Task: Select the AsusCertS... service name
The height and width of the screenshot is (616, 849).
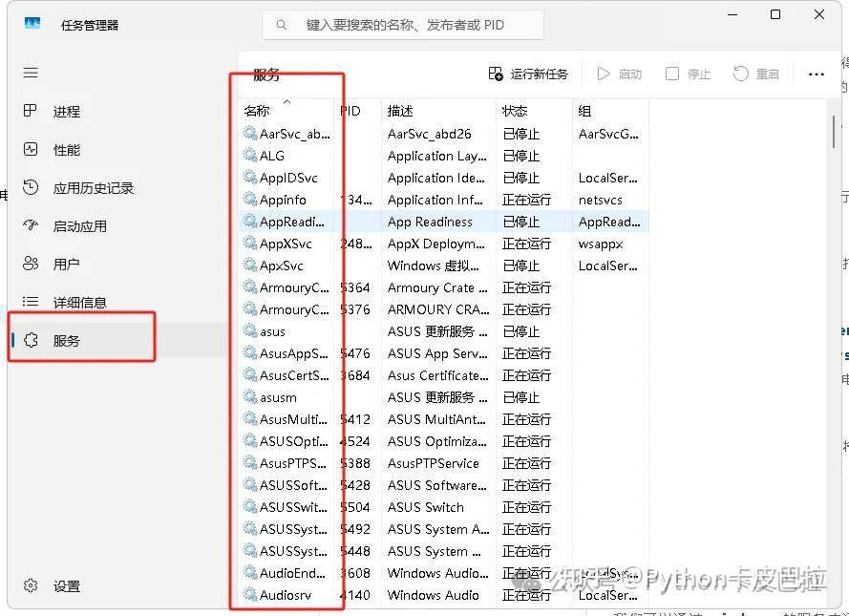Action: click(x=294, y=375)
